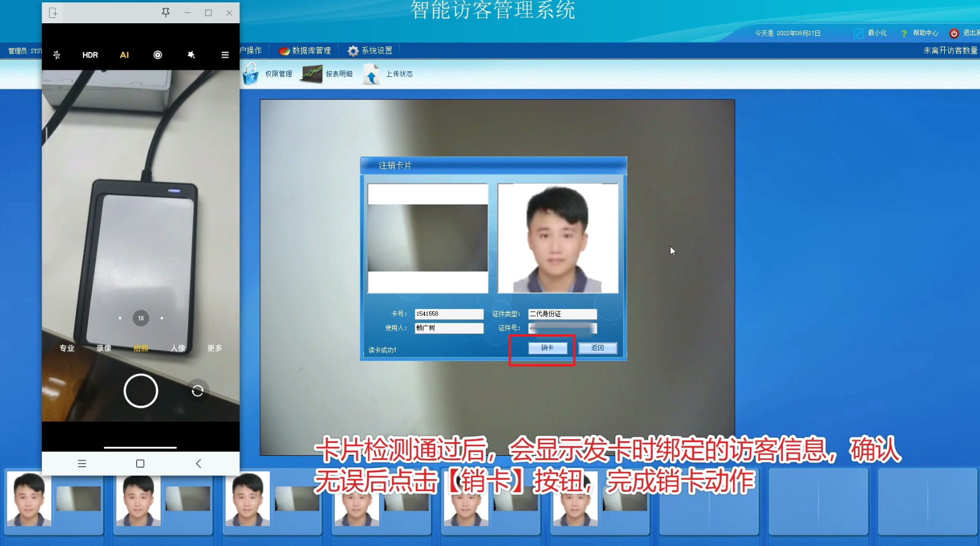The image size is (980, 546).
Task: Tap the camera filter effects star icon
Action: pos(191,55)
